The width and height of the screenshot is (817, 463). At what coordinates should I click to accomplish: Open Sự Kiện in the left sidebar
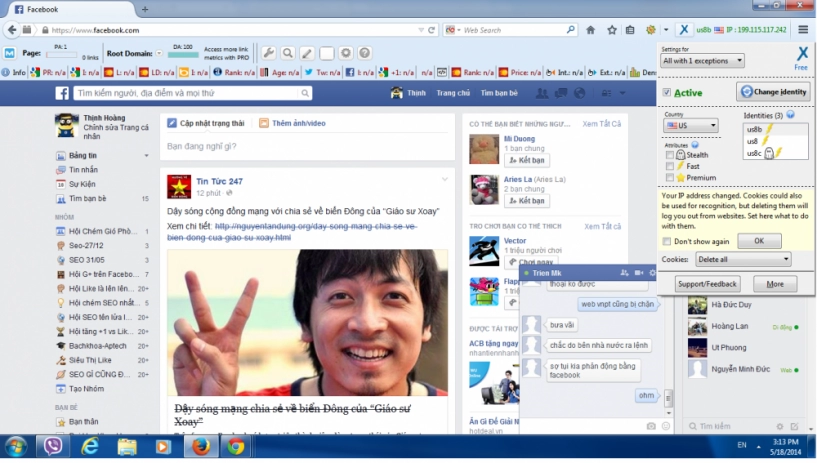tap(76, 184)
